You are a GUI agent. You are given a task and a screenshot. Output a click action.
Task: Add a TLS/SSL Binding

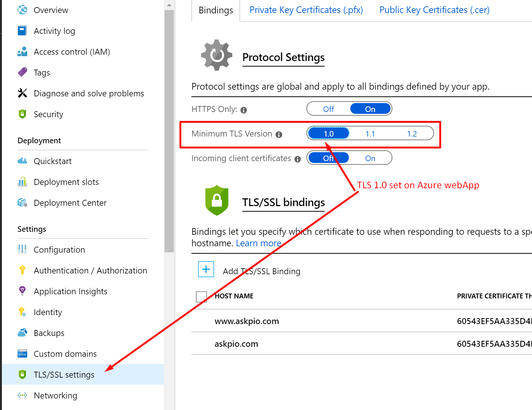click(206, 269)
